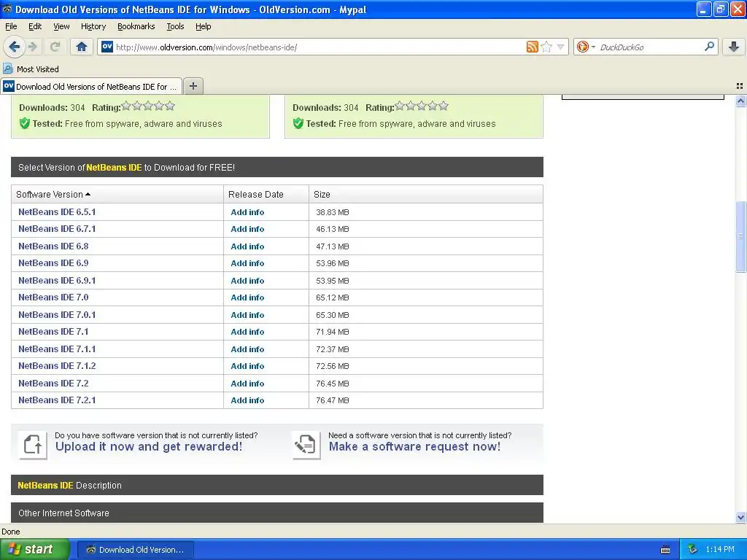Reload the page with the refresh icon
The height and width of the screenshot is (560, 747).
coord(55,47)
